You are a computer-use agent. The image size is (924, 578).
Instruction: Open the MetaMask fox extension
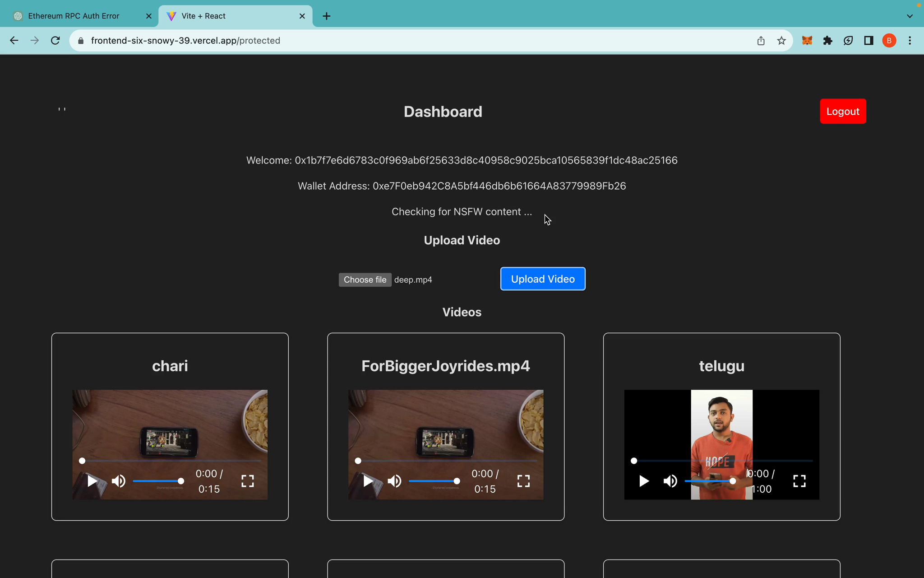807,41
